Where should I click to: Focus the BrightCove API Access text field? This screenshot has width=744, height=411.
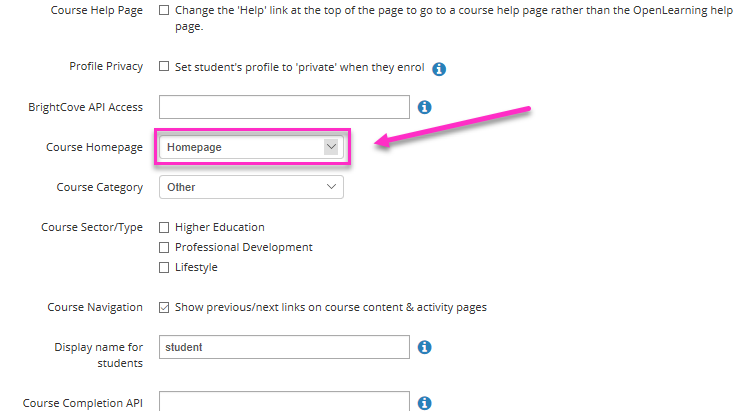[x=284, y=107]
